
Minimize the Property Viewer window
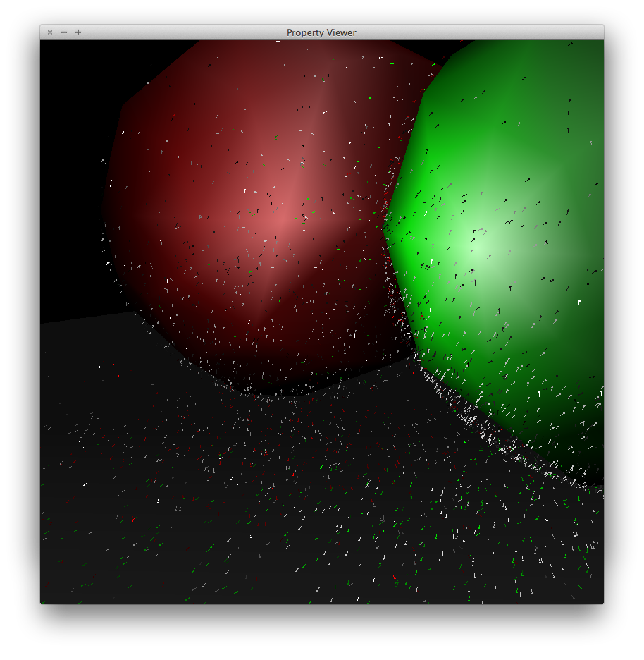click(x=64, y=32)
